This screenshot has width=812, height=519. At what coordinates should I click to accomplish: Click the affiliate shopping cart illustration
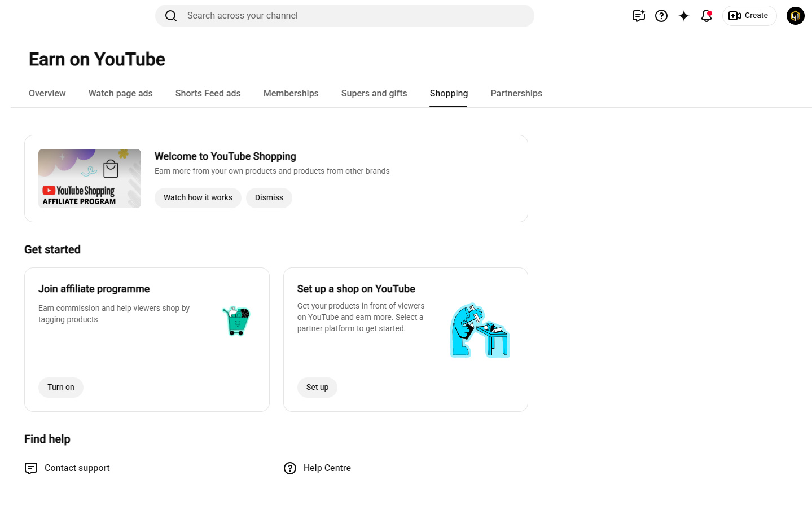pyautogui.click(x=236, y=321)
